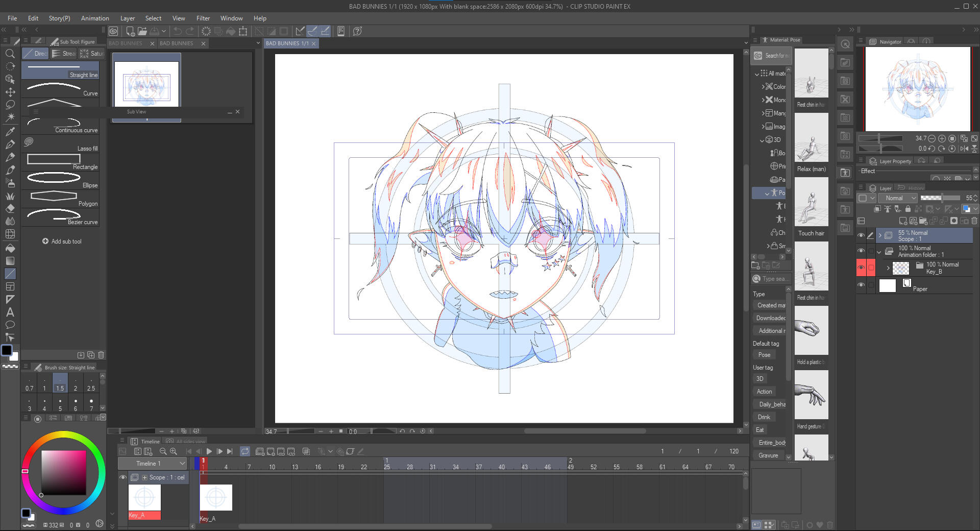Image resolution: width=980 pixels, height=531 pixels.
Task: Select the Eraser tool
Action: click(10, 208)
